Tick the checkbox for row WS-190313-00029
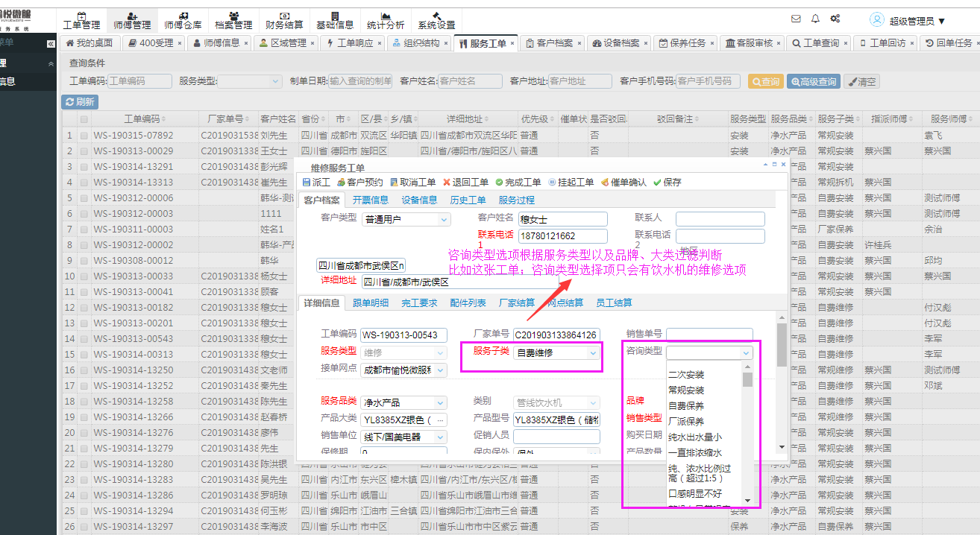Image resolution: width=980 pixels, height=535 pixels. coord(84,151)
